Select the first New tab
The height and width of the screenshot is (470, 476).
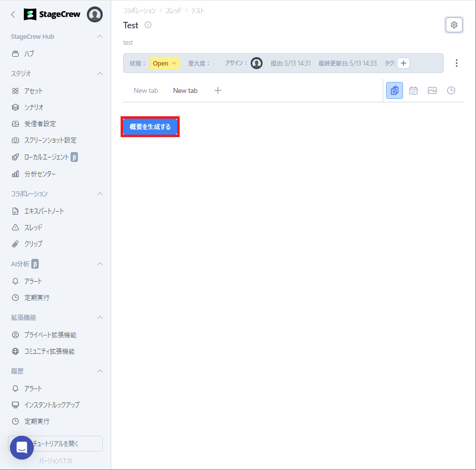146,90
